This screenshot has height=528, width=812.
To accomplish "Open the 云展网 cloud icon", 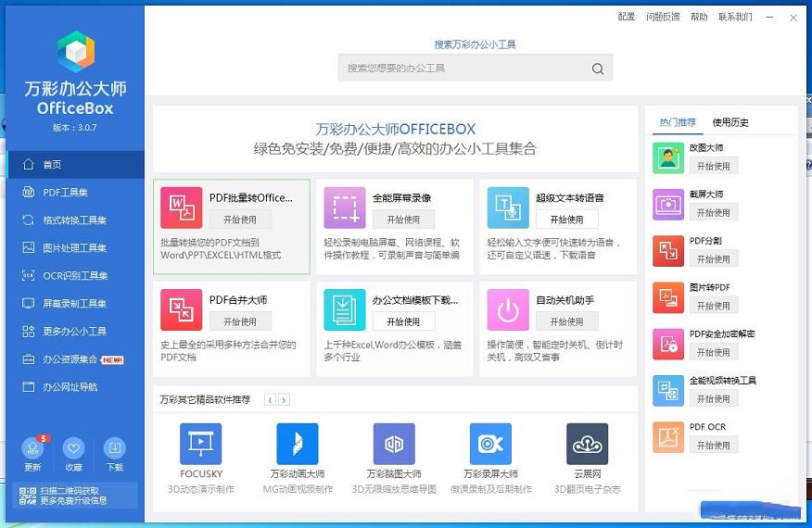I will point(588,444).
